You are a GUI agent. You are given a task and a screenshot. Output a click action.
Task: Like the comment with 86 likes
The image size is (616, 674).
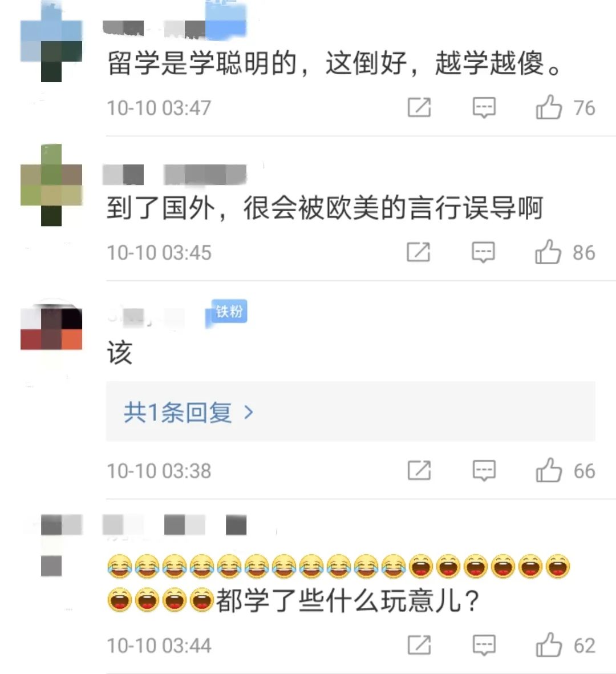548,252
